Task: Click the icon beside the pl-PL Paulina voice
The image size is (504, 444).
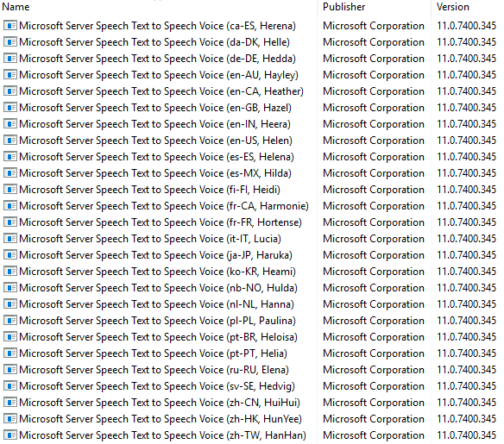Action: pyautogui.click(x=10, y=320)
